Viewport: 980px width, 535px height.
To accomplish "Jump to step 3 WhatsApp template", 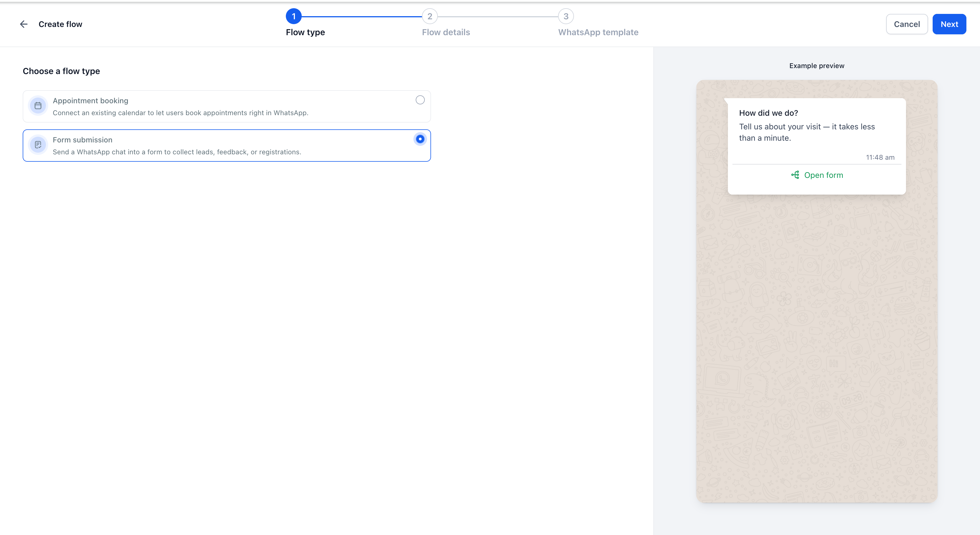I will tap(566, 16).
